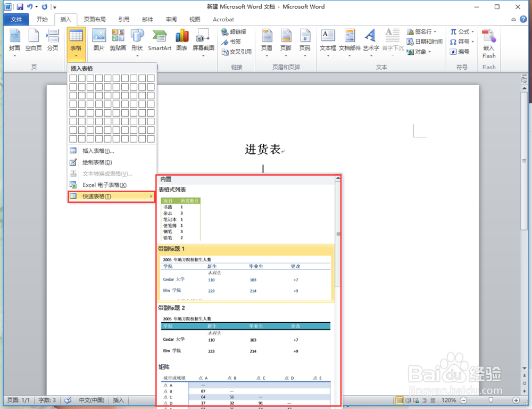Insert a Text Box (文本框)
This screenshot has height=409, width=532.
pyautogui.click(x=328, y=43)
